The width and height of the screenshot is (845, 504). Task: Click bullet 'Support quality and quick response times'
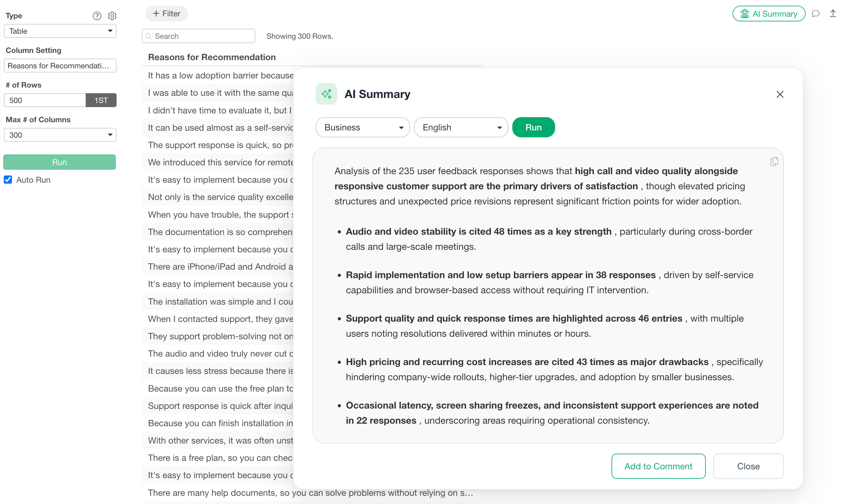pos(545,326)
